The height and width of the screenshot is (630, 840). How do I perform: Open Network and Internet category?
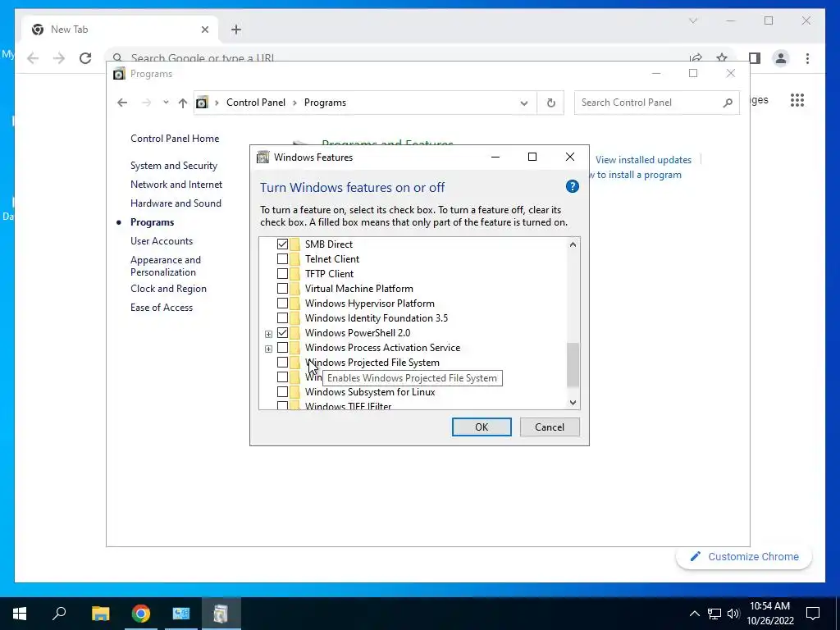176,185
